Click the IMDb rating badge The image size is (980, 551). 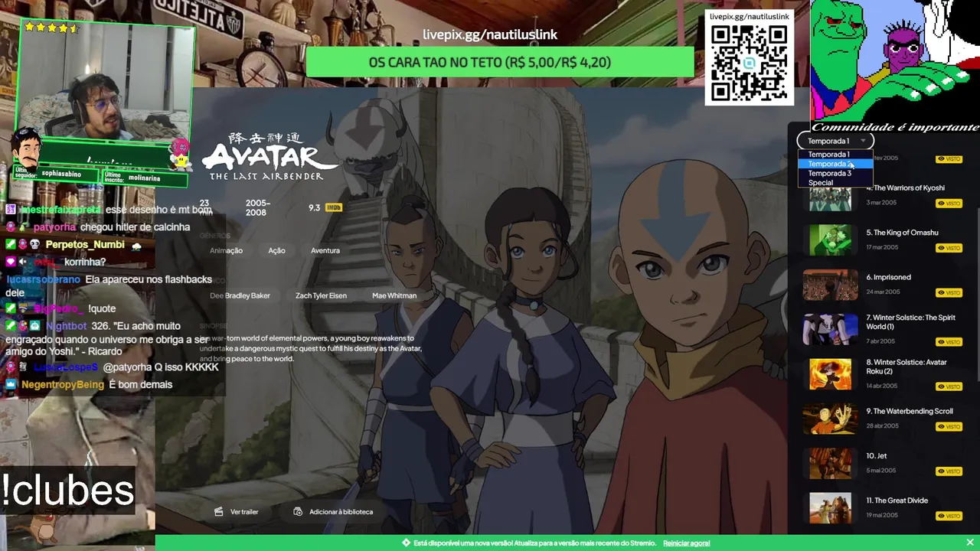pyautogui.click(x=333, y=207)
